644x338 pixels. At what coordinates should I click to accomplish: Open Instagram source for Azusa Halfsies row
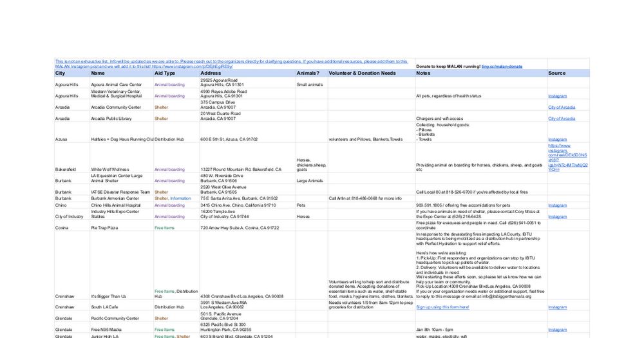pyautogui.click(x=557, y=140)
